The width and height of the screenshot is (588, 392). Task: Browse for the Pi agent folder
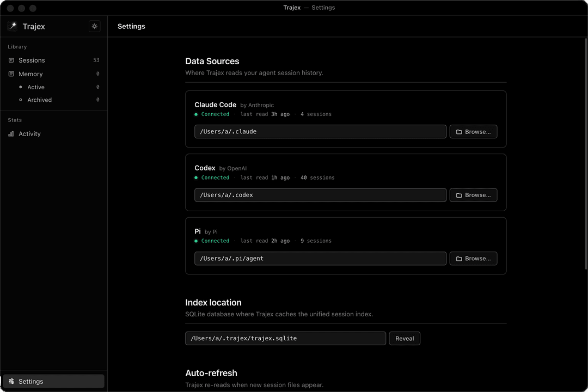pos(473,259)
